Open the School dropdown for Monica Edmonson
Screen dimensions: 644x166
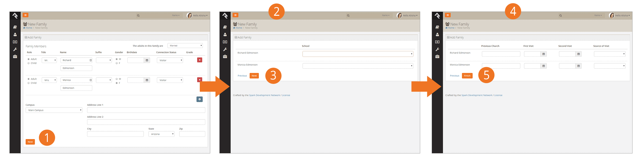358,66
